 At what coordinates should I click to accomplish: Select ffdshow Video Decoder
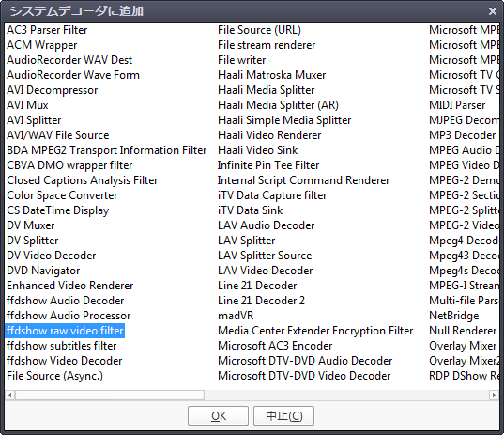pyautogui.click(x=65, y=361)
